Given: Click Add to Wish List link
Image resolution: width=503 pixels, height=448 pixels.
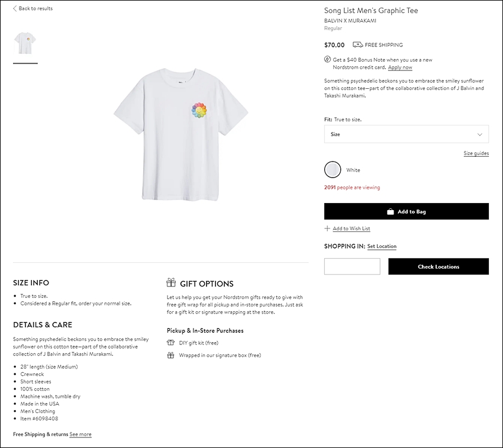Looking at the screenshot, I should (x=352, y=228).
